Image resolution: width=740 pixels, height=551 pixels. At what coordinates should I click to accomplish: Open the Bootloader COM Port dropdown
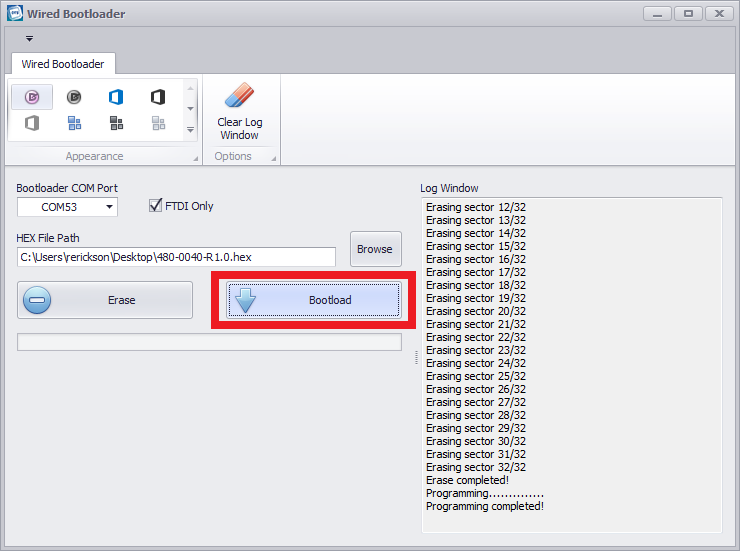click(x=109, y=207)
